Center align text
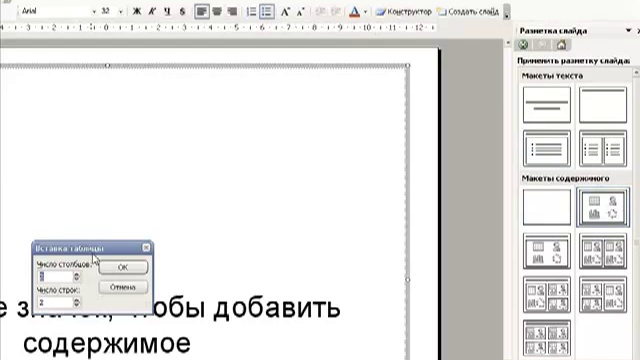Screen dimensions: 640x360 pyautogui.click(x=217, y=11)
